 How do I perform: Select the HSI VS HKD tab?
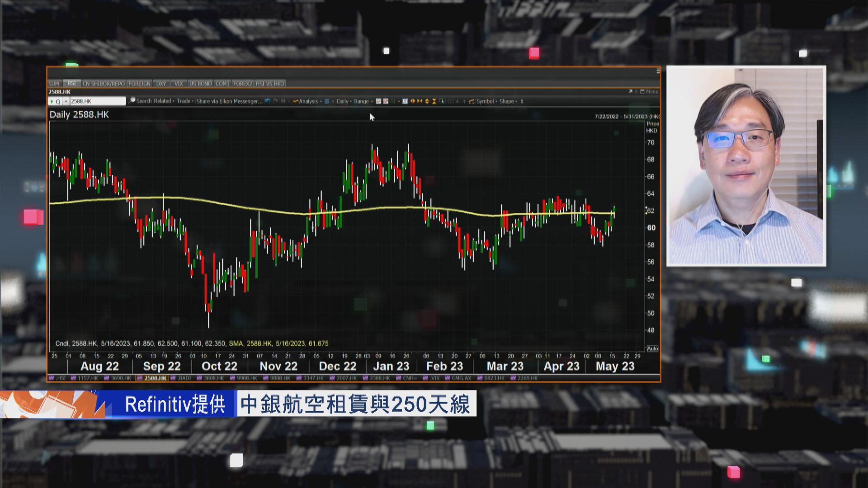(x=270, y=83)
